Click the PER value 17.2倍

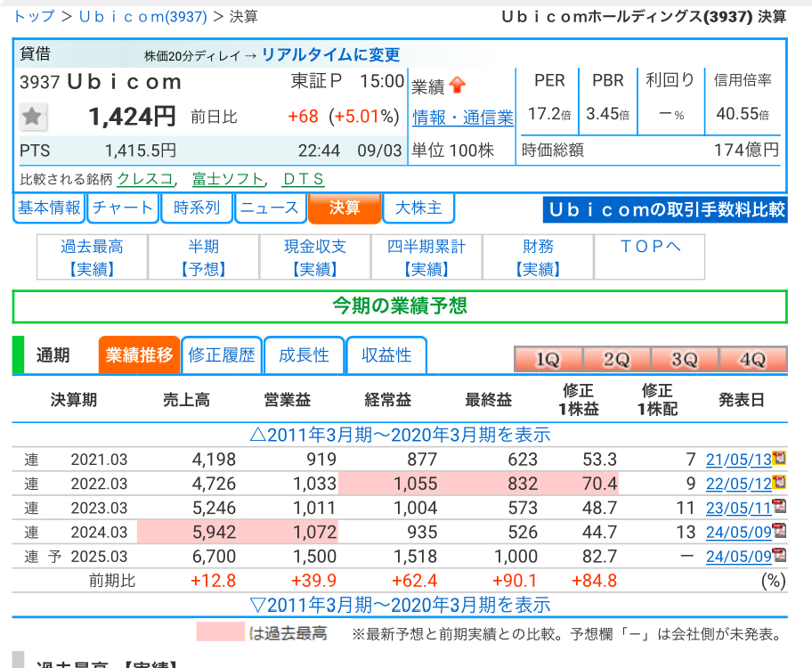(x=549, y=113)
